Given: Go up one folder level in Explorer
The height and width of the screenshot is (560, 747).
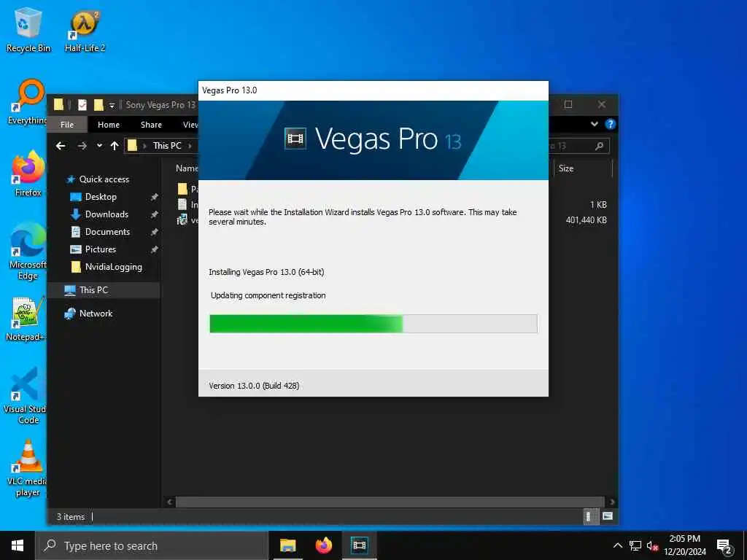Looking at the screenshot, I should point(115,146).
